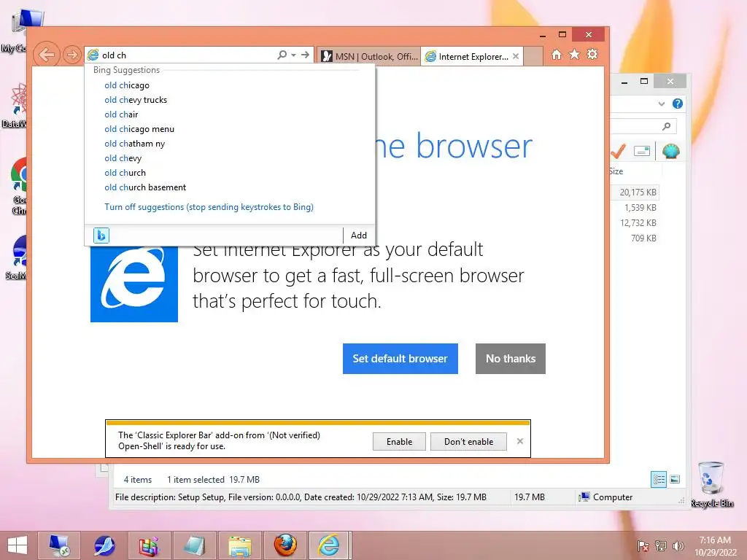Click the Internet Explorer taskbar icon
This screenshot has width=747, height=560.
(x=329, y=545)
